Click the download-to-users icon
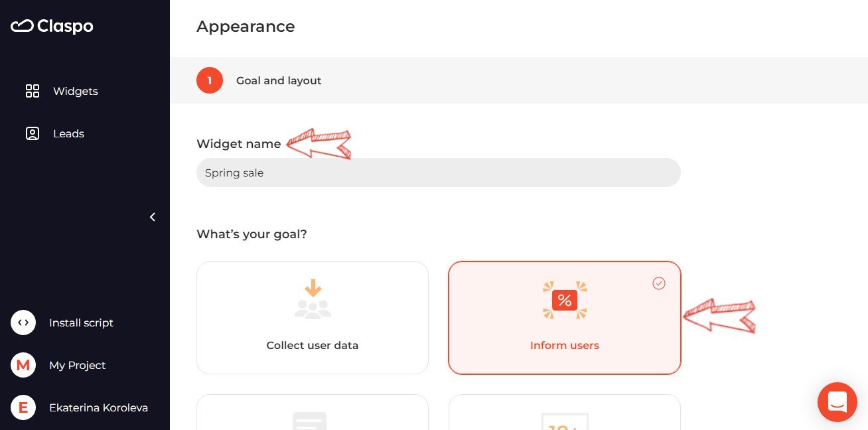Screen dimensions: 868x430 [313, 299]
